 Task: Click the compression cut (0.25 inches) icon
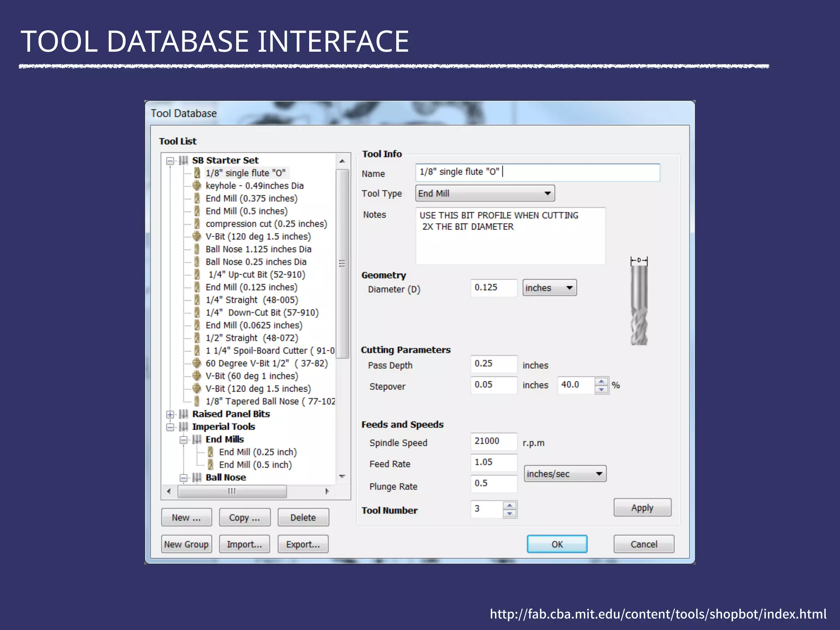point(197,224)
